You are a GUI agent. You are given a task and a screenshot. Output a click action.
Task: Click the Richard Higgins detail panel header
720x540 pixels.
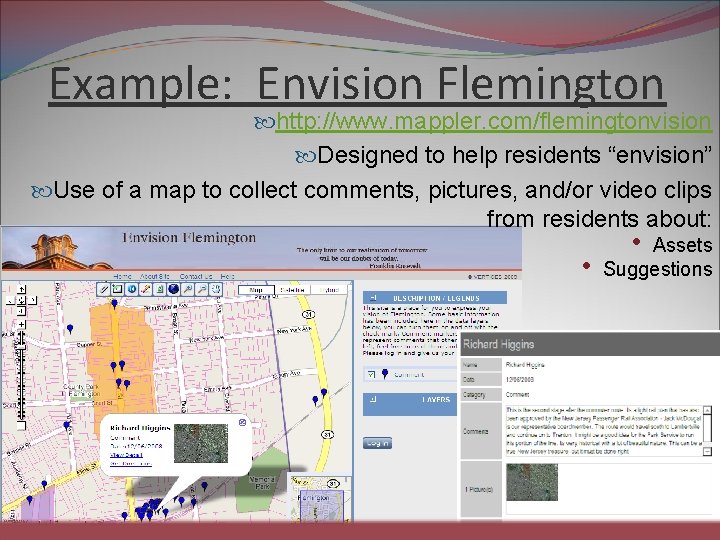(x=590, y=344)
